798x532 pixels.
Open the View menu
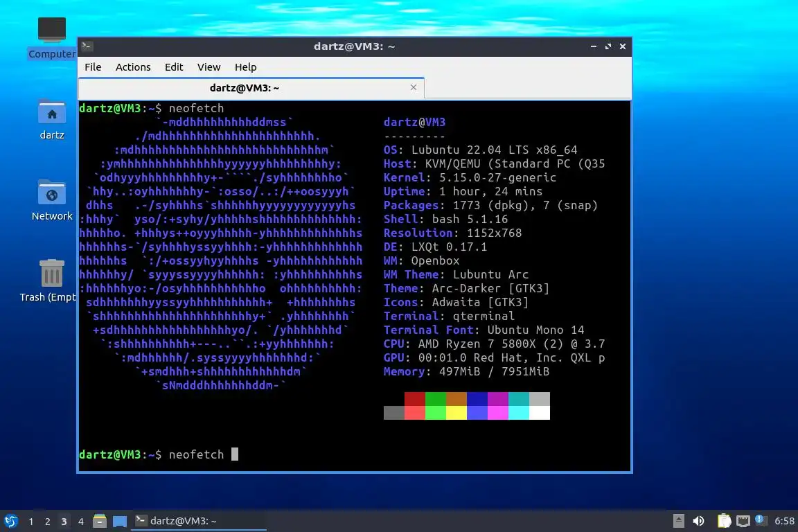209,67
